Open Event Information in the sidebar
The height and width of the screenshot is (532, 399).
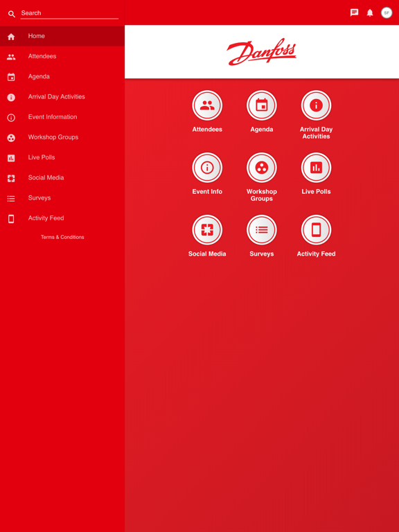pyautogui.click(x=62, y=117)
